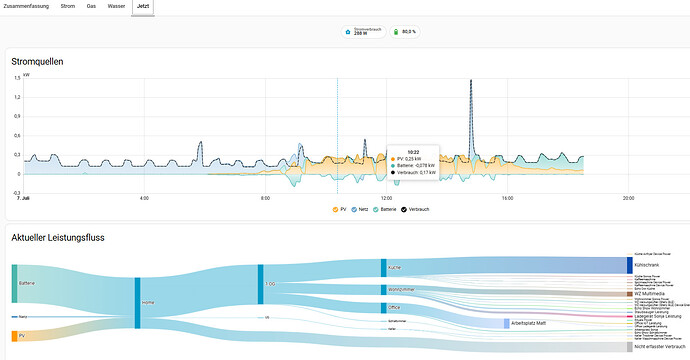Click the orange PV source node
This screenshot has height=360, width=690.
tap(15, 336)
